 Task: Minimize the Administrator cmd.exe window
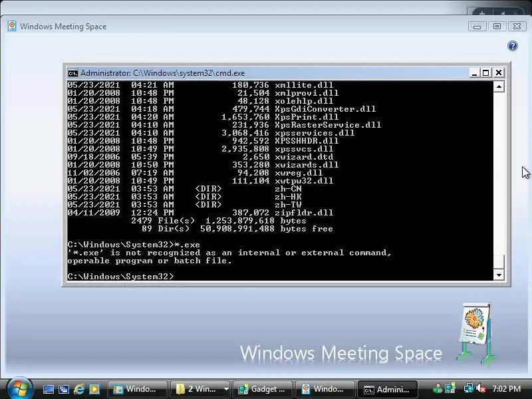pyautogui.click(x=474, y=72)
